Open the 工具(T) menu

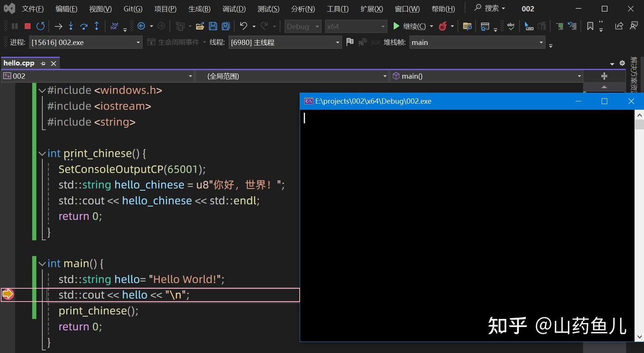click(338, 9)
